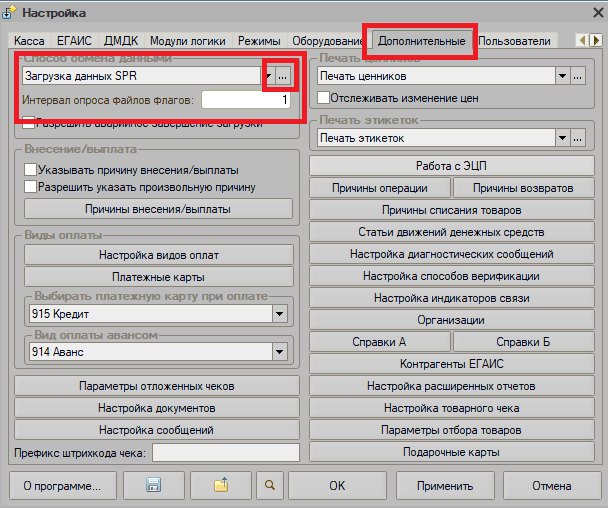Open Справки Б
608x508 pixels.
pyautogui.click(x=523, y=342)
